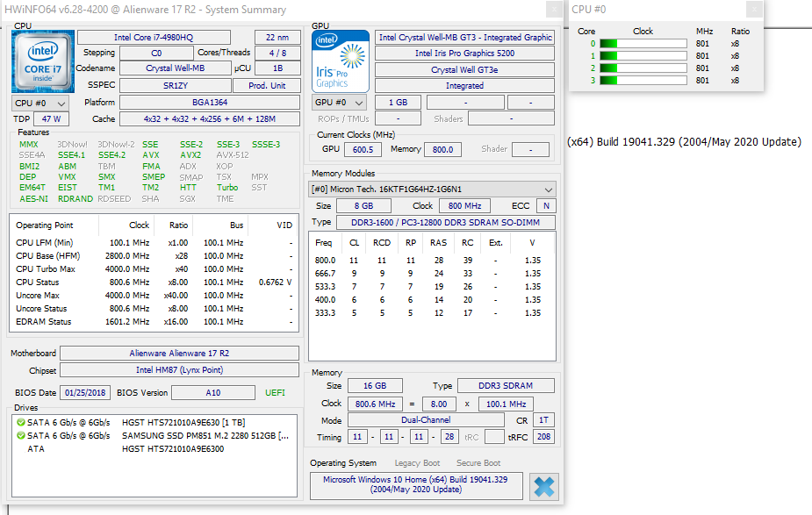The width and height of the screenshot is (812, 515).
Task: Click Core 0 clock usage bar
Action: coord(643,44)
